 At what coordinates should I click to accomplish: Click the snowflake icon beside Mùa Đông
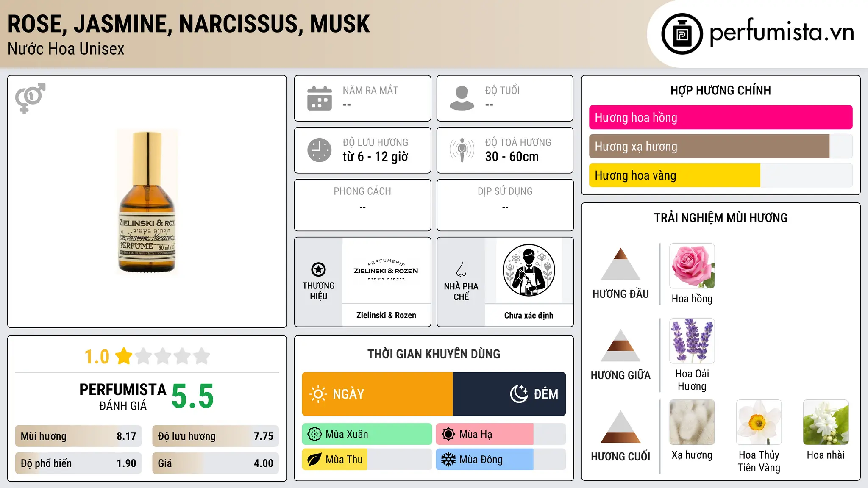pyautogui.click(x=448, y=460)
